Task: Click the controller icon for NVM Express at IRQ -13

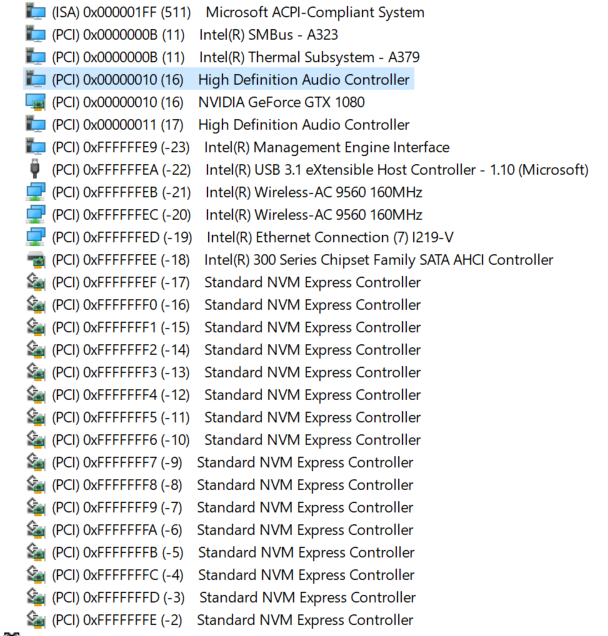Action: [x=35, y=372]
